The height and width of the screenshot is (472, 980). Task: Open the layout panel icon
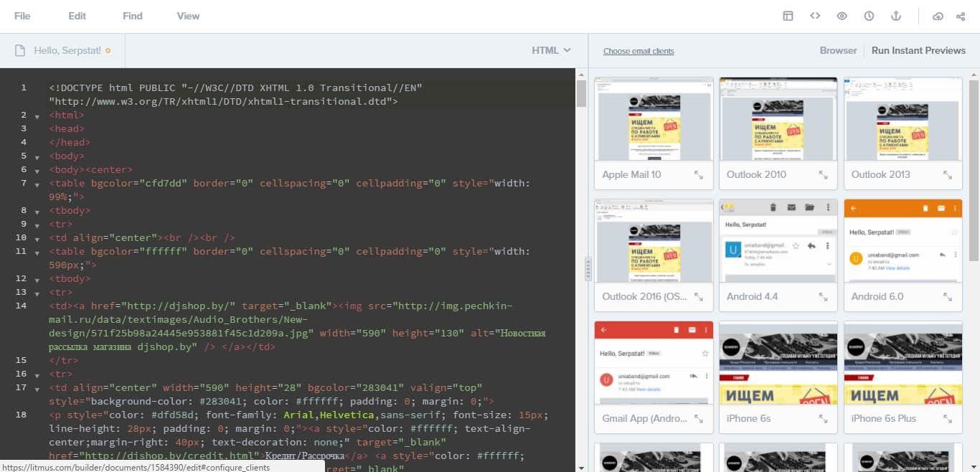click(788, 16)
